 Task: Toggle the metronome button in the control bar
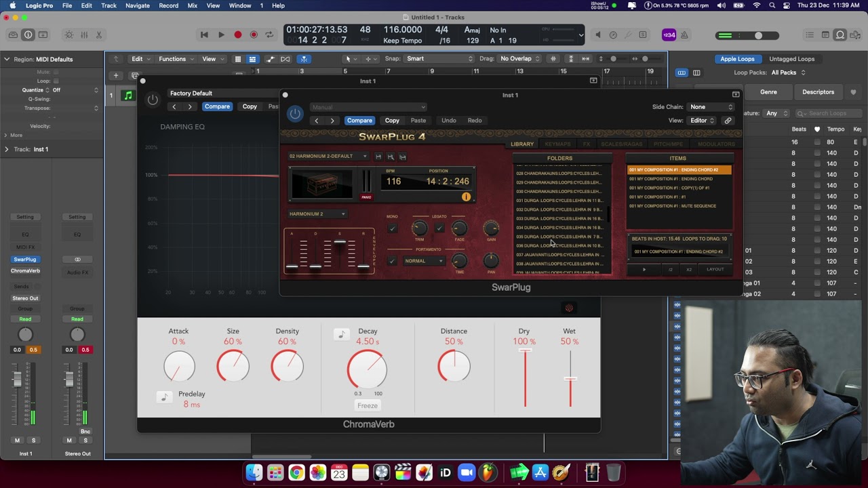684,35
